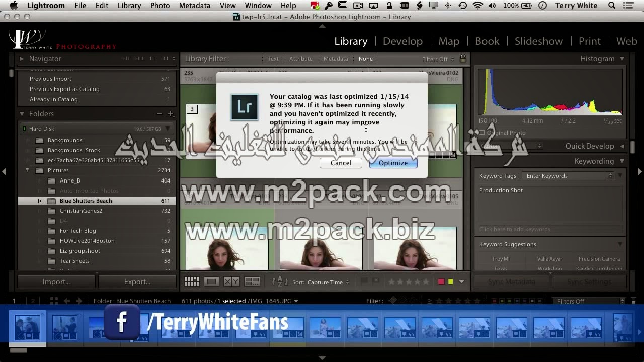Viewport: 644px width, 362px height.
Task: Switch to Map module
Action: pyautogui.click(x=449, y=41)
